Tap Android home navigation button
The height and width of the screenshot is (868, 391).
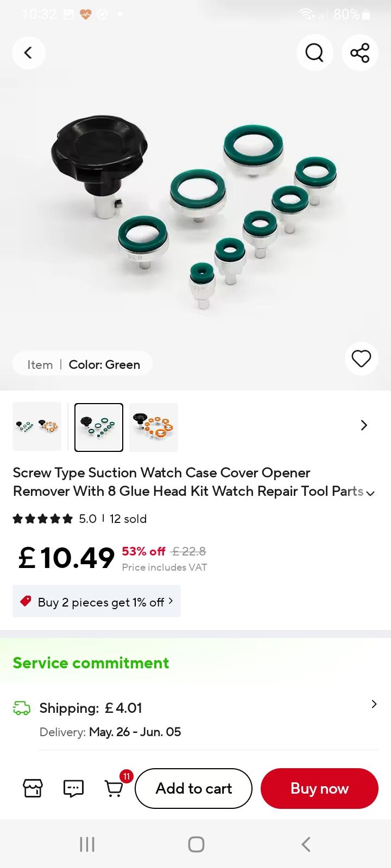(x=196, y=844)
